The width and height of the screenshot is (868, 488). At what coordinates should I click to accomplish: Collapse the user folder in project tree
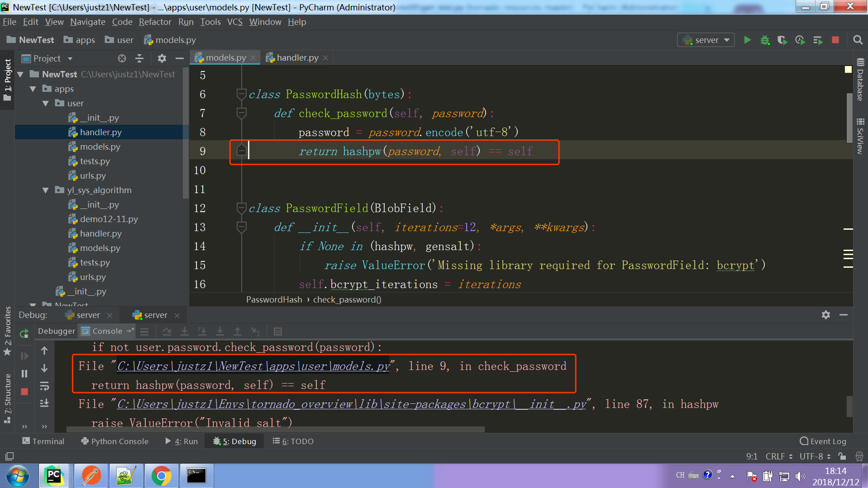(46, 104)
